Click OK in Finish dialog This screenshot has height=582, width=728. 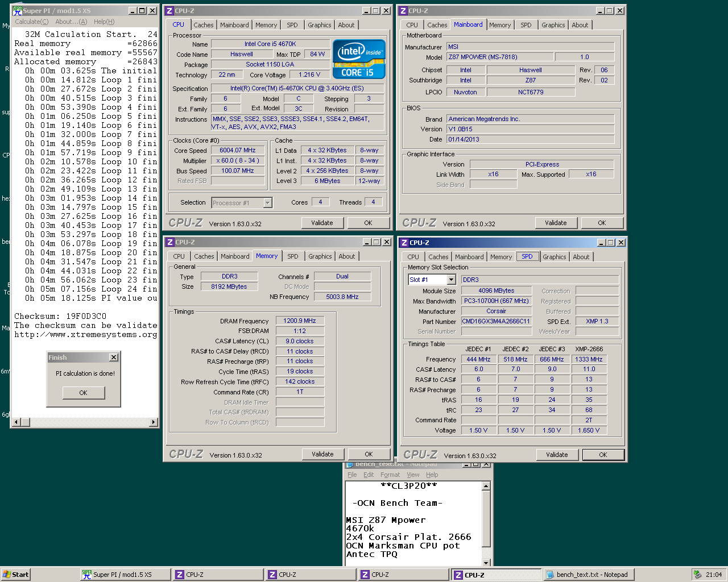pos(83,393)
